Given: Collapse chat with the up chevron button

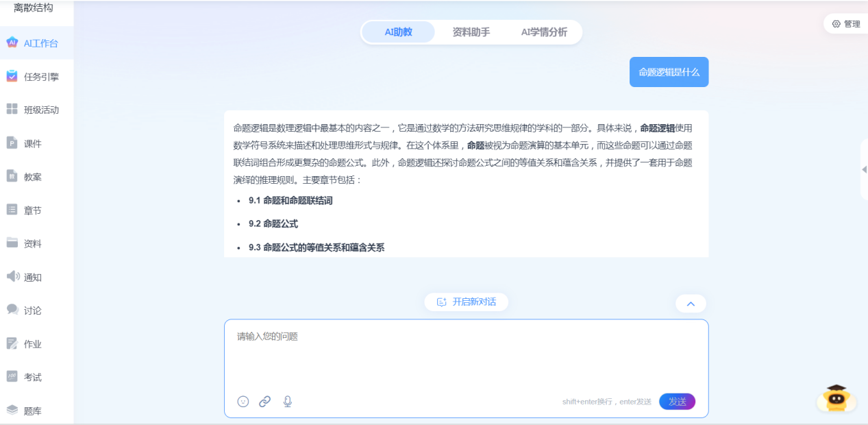Looking at the screenshot, I should (x=691, y=304).
